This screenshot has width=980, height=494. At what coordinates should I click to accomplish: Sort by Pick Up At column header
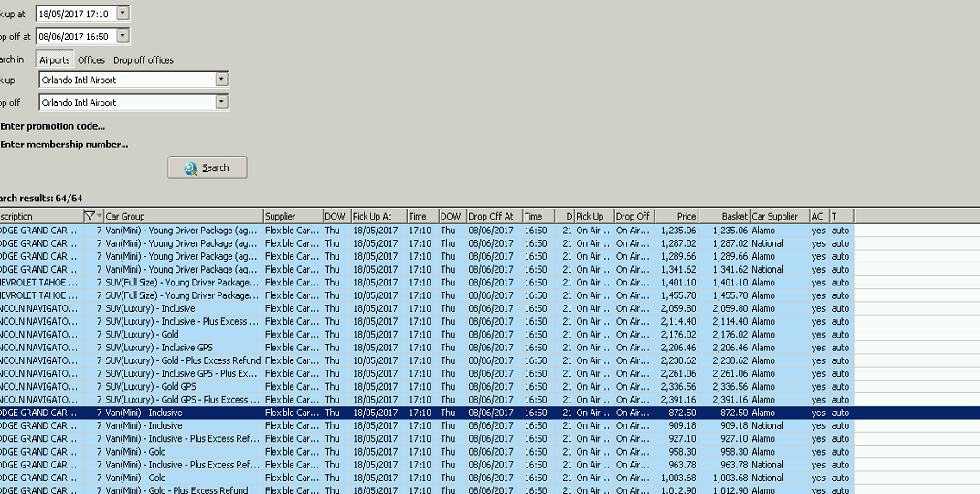tap(378, 217)
